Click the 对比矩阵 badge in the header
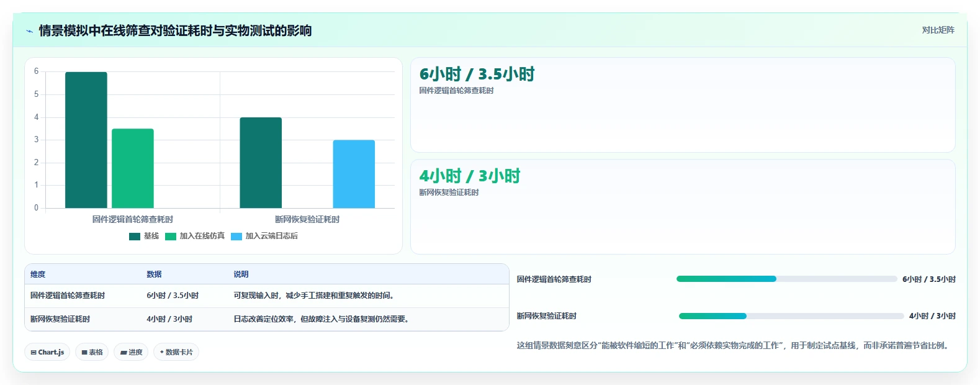 938,30
